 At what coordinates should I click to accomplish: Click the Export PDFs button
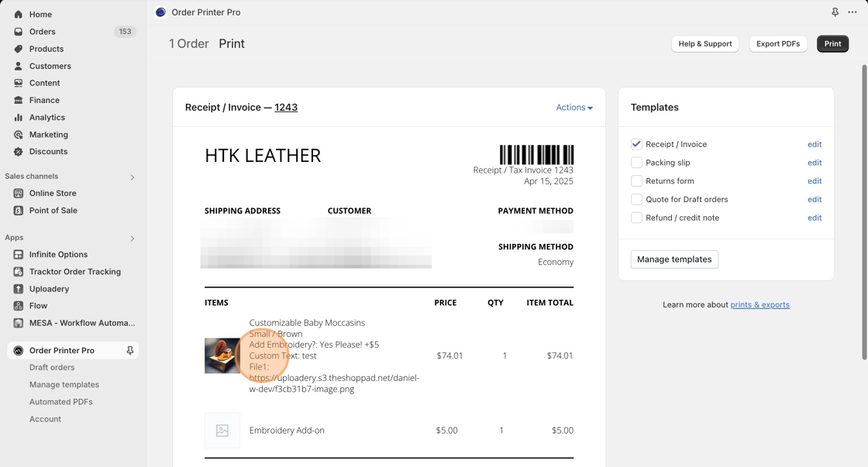click(777, 44)
